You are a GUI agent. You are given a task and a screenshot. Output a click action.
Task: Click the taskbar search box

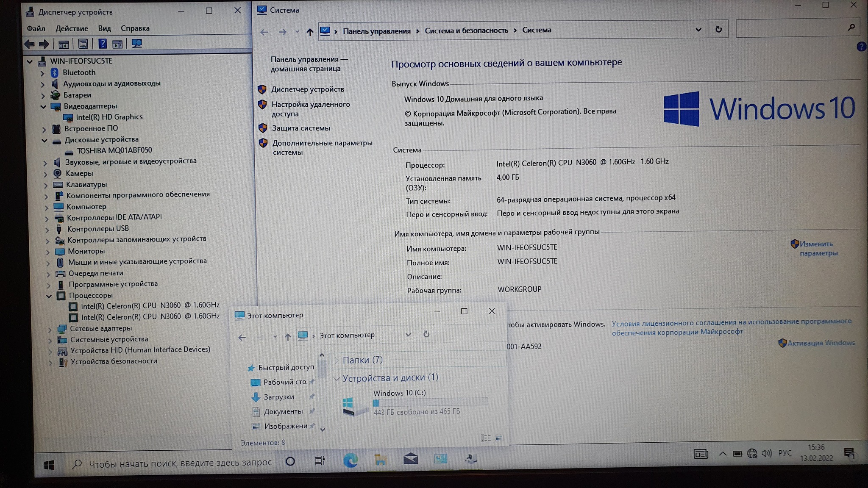(180, 463)
